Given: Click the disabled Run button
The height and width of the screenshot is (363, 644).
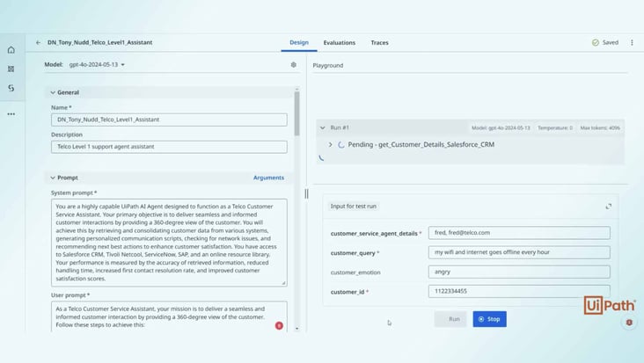Looking at the screenshot, I should pos(450,319).
